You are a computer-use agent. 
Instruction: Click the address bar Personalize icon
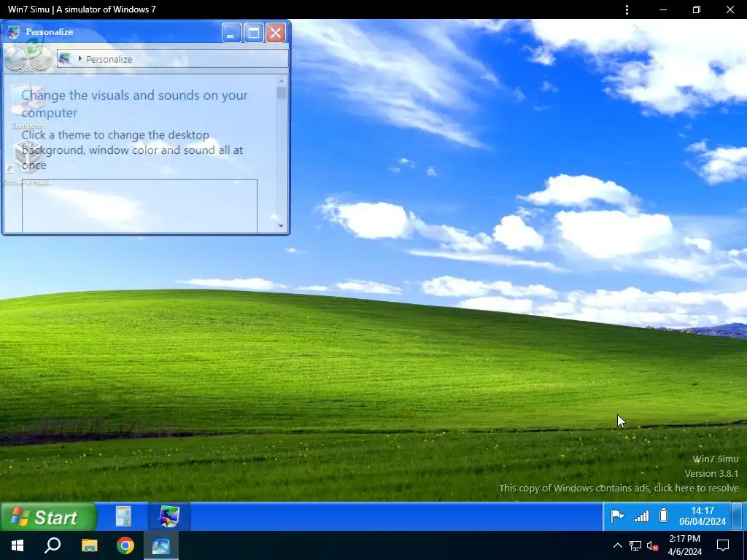[x=64, y=58]
